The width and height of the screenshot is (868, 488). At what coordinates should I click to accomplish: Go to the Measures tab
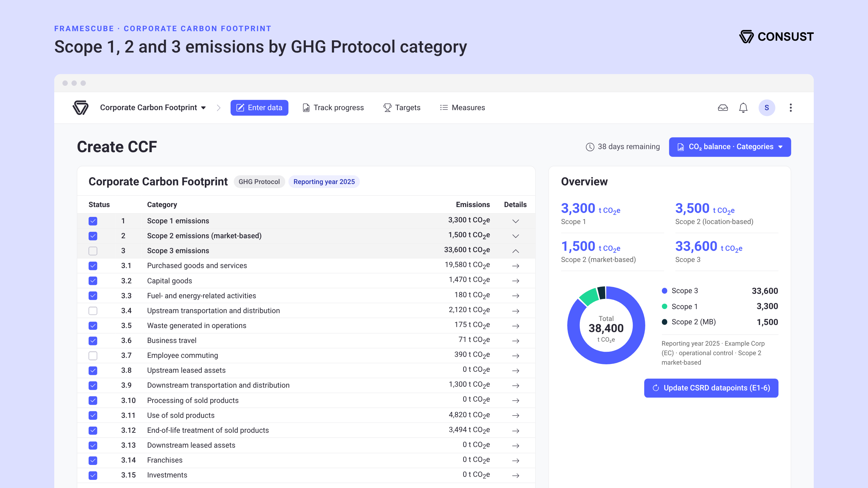pyautogui.click(x=462, y=108)
